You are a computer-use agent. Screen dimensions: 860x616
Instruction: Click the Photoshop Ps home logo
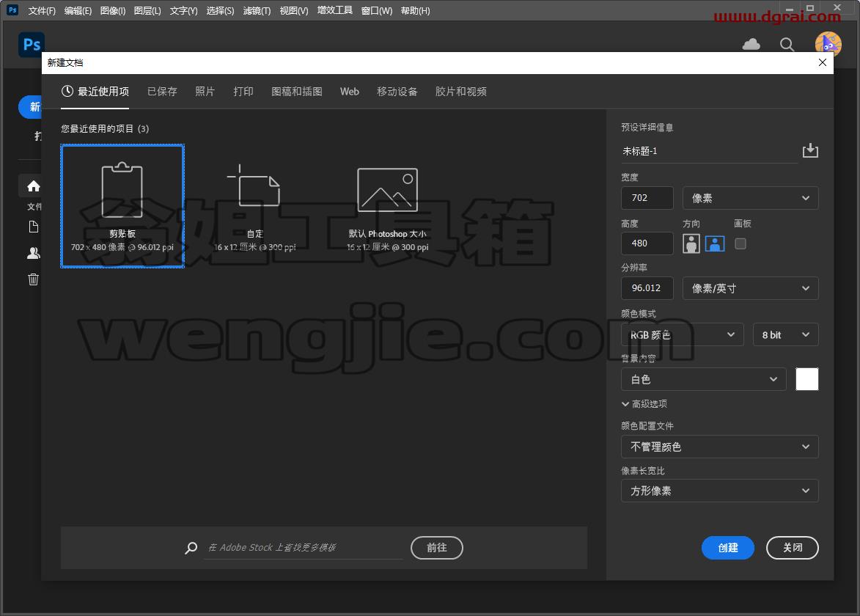pos(32,45)
